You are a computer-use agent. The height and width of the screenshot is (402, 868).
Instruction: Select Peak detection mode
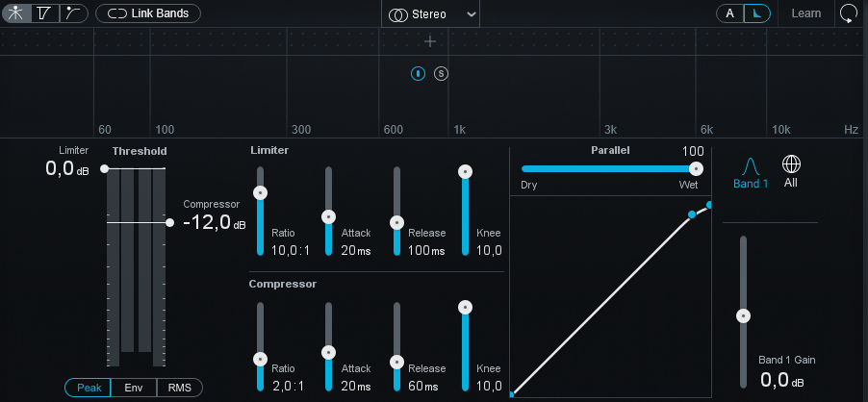89,388
